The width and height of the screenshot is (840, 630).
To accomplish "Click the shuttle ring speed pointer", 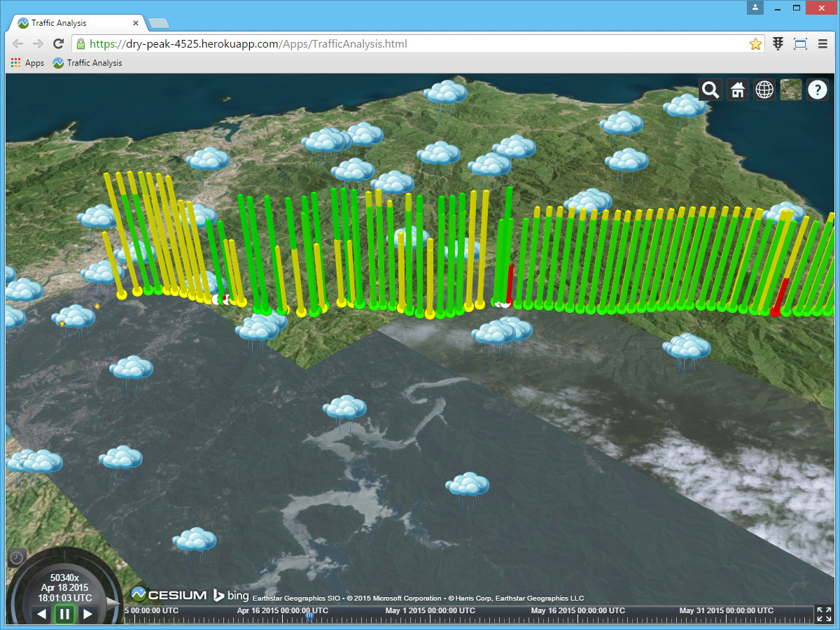I will (x=113, y=602).
